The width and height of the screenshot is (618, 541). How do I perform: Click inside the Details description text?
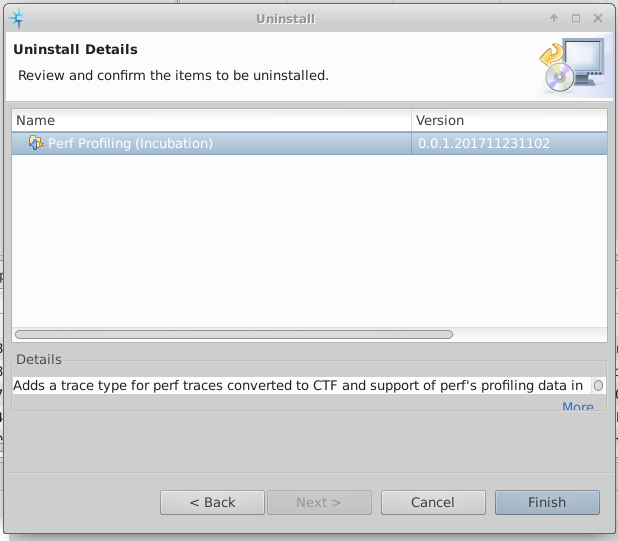(298, 385)
